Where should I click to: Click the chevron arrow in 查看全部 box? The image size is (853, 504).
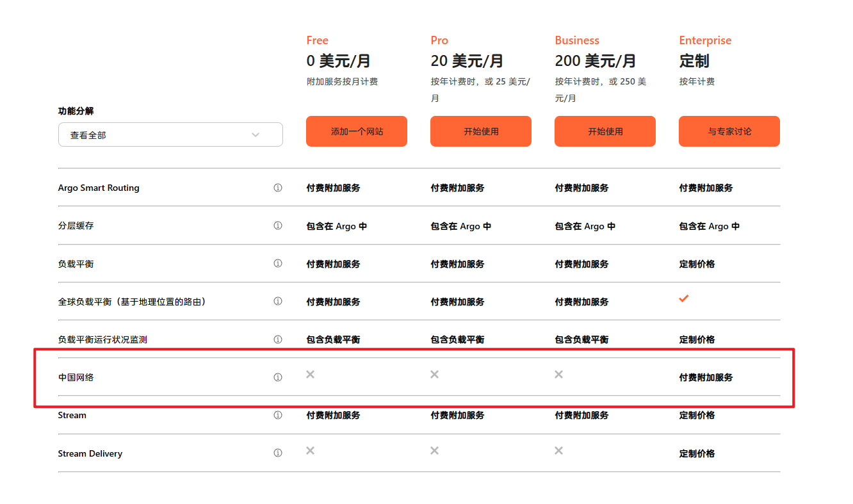256,135
